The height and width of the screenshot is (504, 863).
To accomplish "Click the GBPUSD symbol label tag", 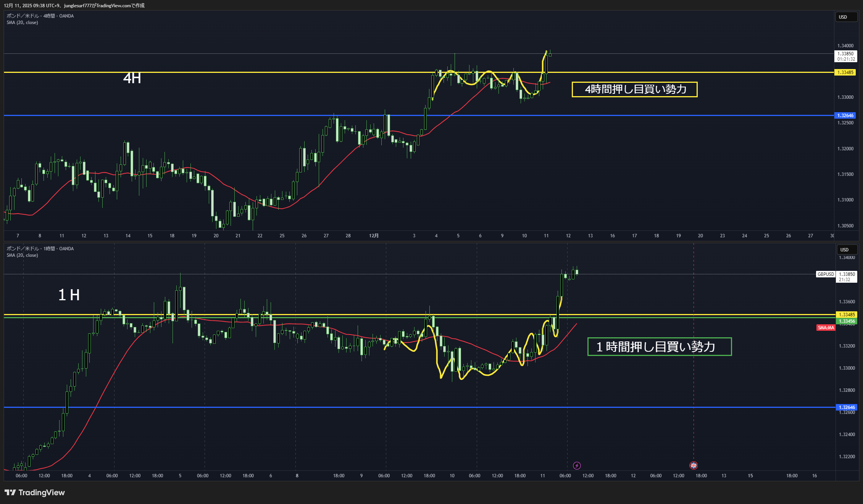I will 826,274.
